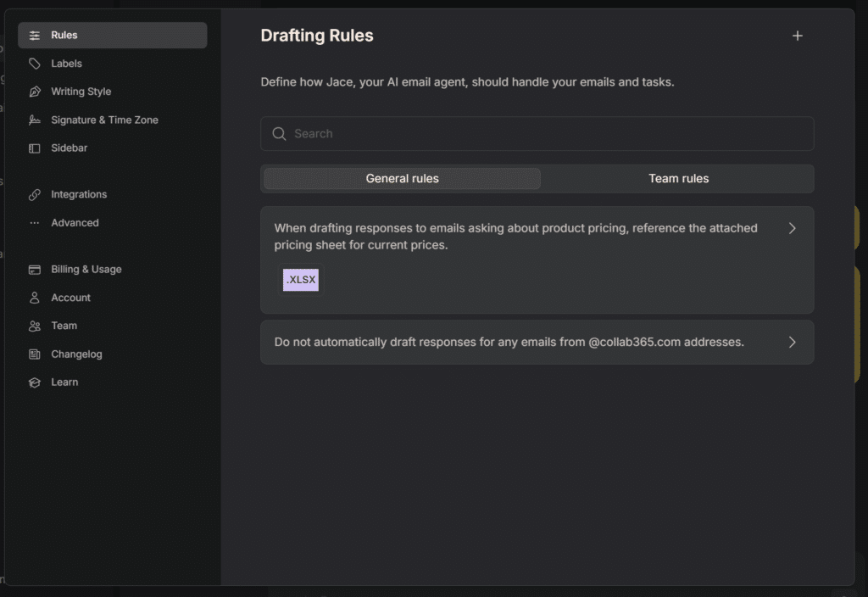Screen dimensions: 868x597
Task: Click the Integrations link icon
Action: 35,195
